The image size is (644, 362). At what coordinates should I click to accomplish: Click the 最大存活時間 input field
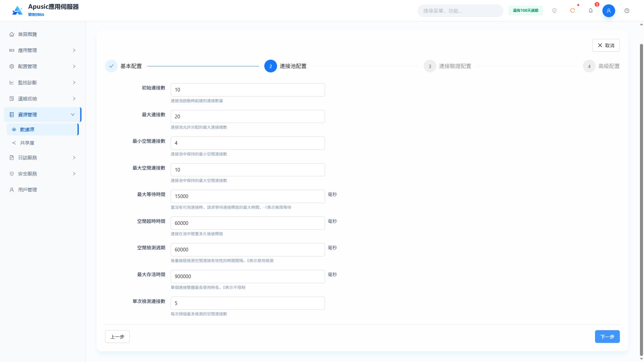click(248, 277)
